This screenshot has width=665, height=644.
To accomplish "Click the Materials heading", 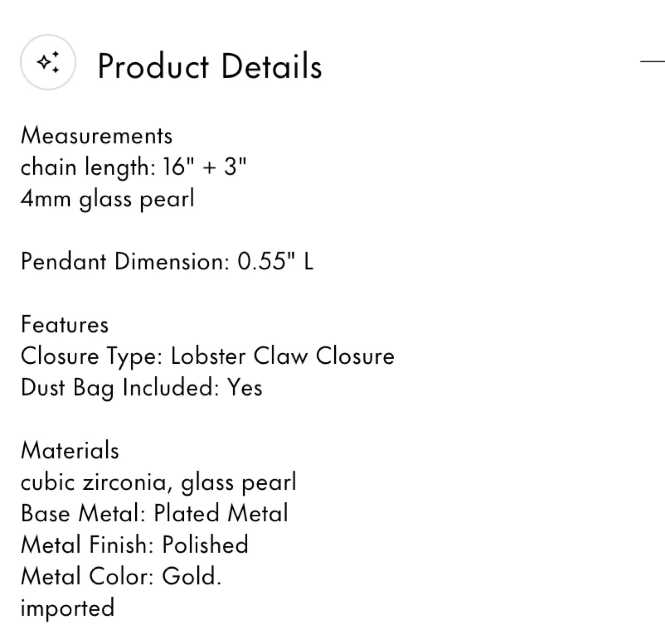I will pyautogui.click(x=70, y=450).
